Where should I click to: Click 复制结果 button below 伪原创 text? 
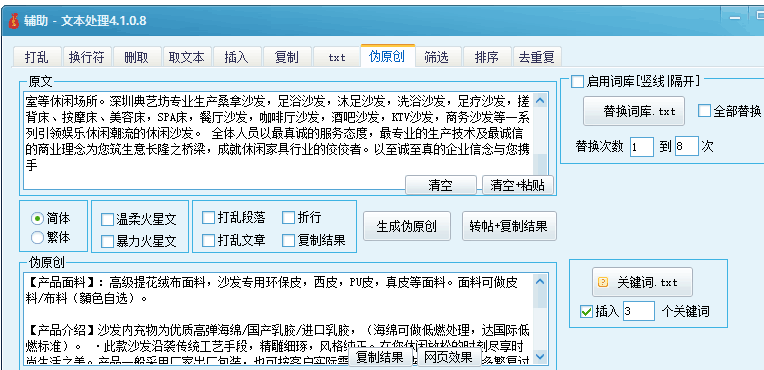(x=380, y=357)
